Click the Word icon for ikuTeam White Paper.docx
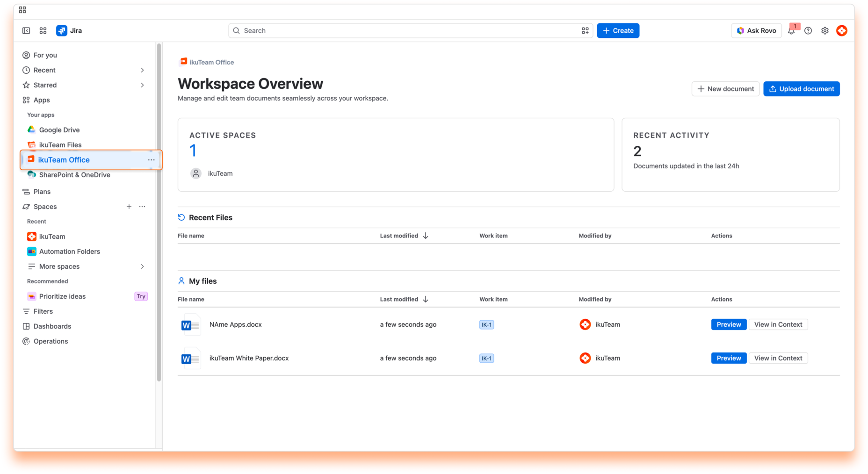Screen dimensions: 868x474 191,358
